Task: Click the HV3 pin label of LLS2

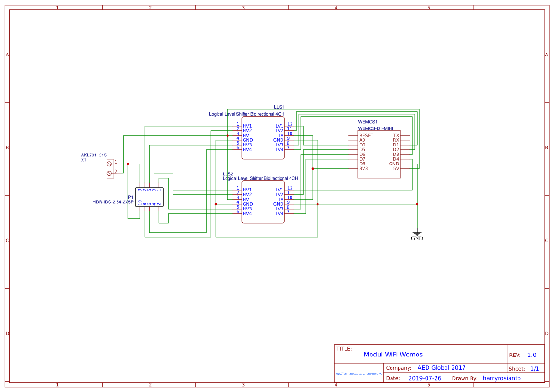Action: [x=247, y=209]
